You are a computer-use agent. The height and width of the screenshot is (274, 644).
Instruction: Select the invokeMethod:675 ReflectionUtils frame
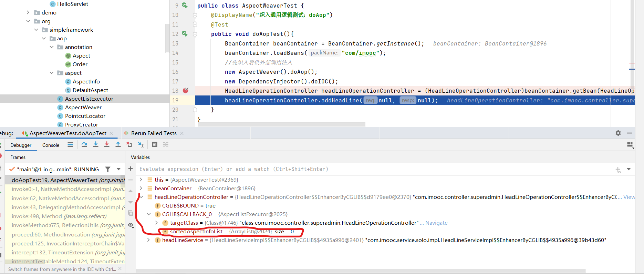64,225
